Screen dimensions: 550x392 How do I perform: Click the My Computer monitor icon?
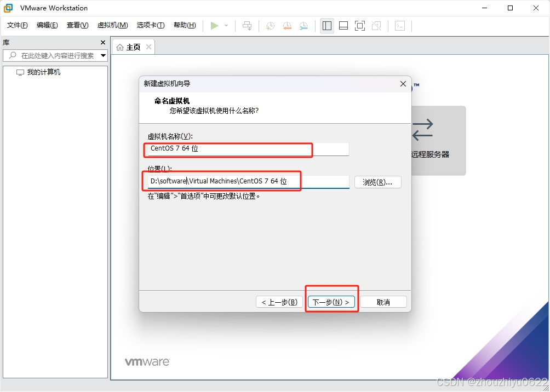[x=20, y=72]
